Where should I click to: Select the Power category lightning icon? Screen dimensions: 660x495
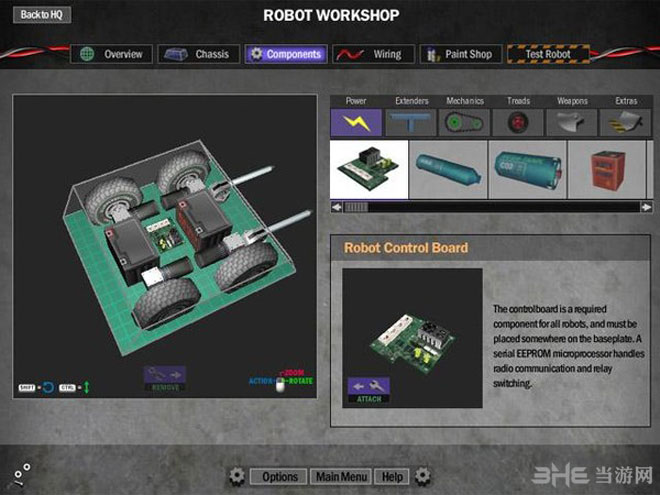356,122
